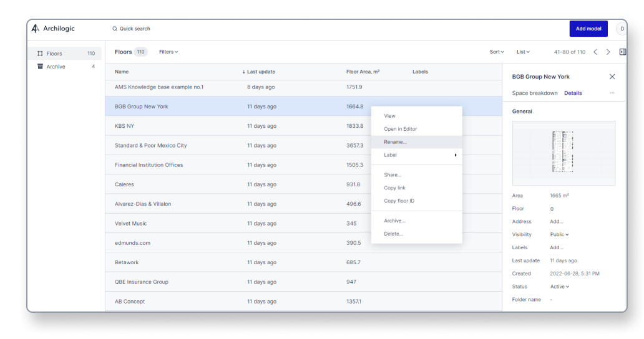
Task: Click the 3657.3 floor area value
Action: pyautogui.click(x=354, y=146)
